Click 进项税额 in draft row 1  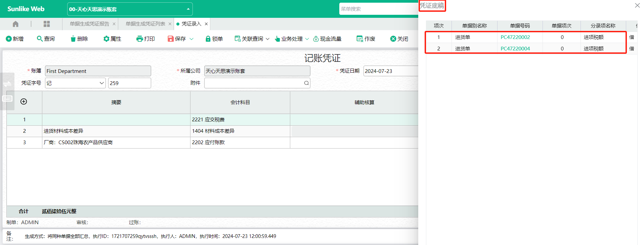[594, 37]
